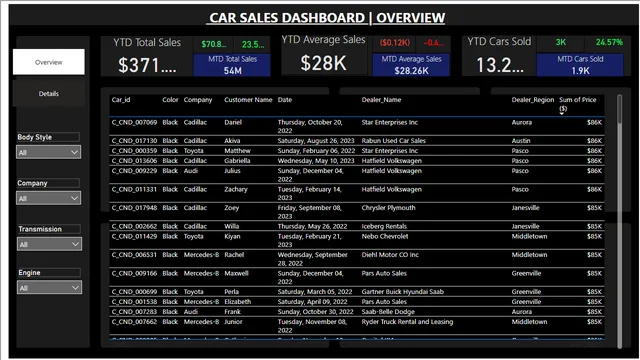The width and height of the screenshot is (640, 360).
Task: Click customer name Zachary
Action: 236,189
